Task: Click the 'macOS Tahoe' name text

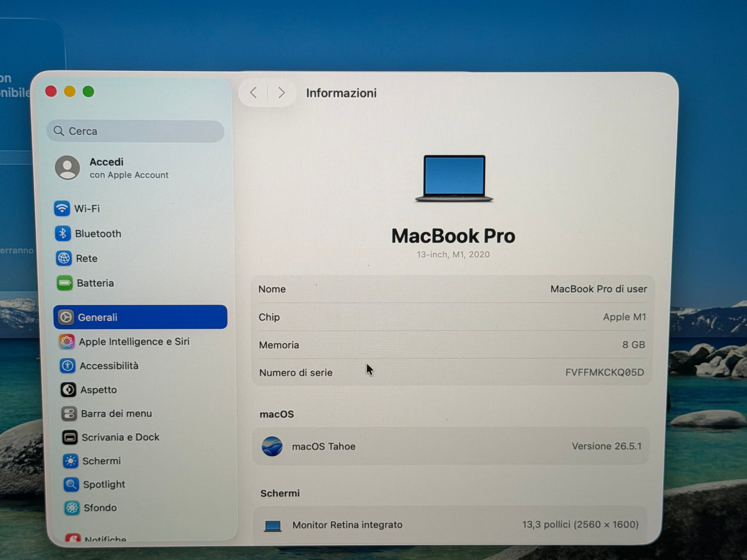Action: (x=324, y=446)
